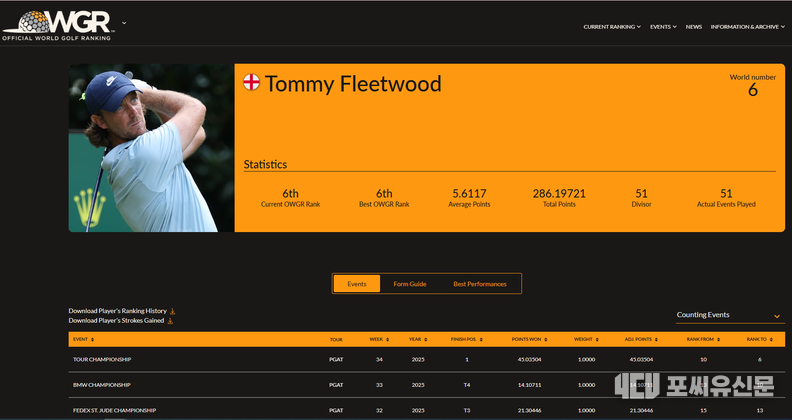Screen dimensions: 792x420
Task: Sort the table by Finish Pos. column
Action: point(467,339)
